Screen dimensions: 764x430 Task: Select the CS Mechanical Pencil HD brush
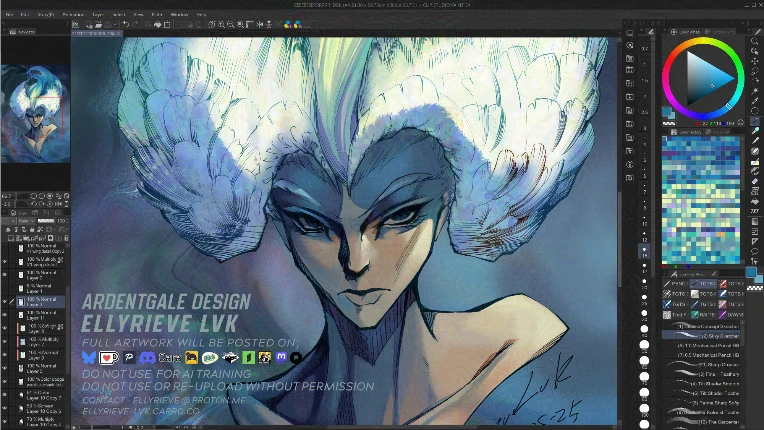pyautogui.click(x=701, y=355)
